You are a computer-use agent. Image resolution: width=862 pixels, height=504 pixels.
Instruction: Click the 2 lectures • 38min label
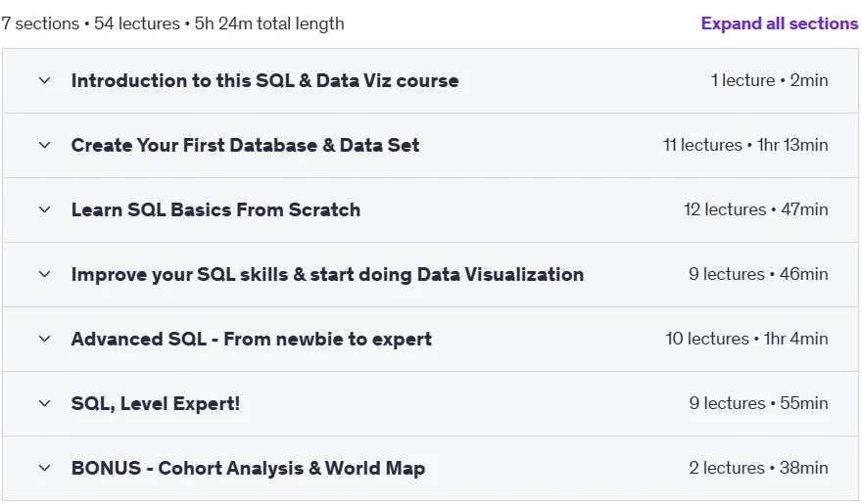758,468
